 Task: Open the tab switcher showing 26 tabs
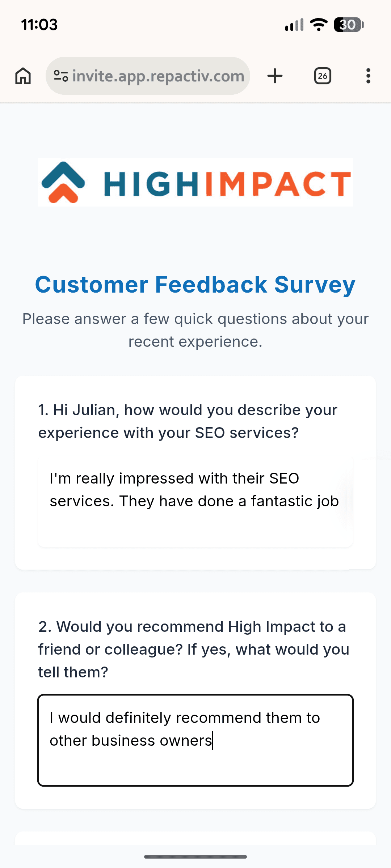[x=322, y=76]
